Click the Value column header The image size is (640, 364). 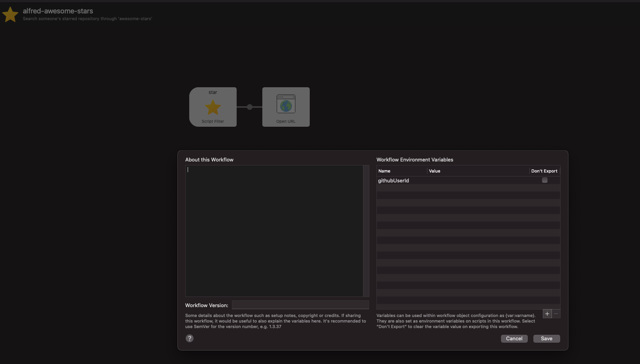tap(478, 171)
